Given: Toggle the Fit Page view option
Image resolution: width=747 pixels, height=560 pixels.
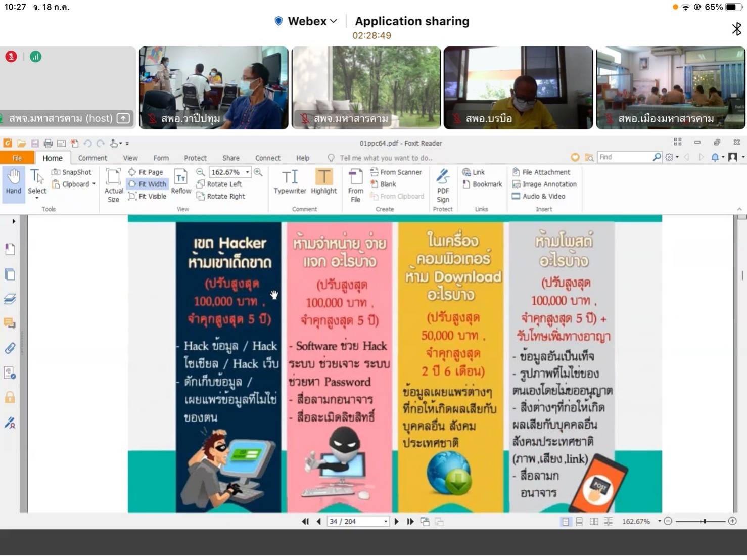Looking at the screenshot, I should (146, 172).
